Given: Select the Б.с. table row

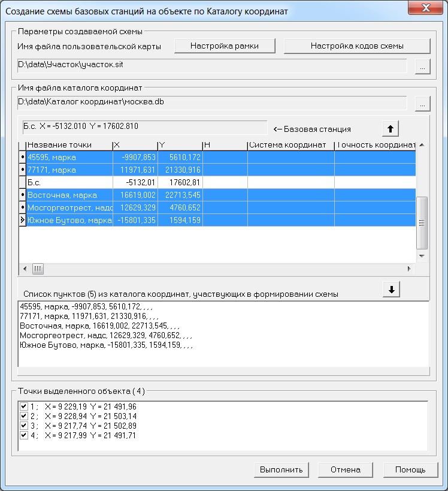Looking at the screenshot, I should point(66,182).
